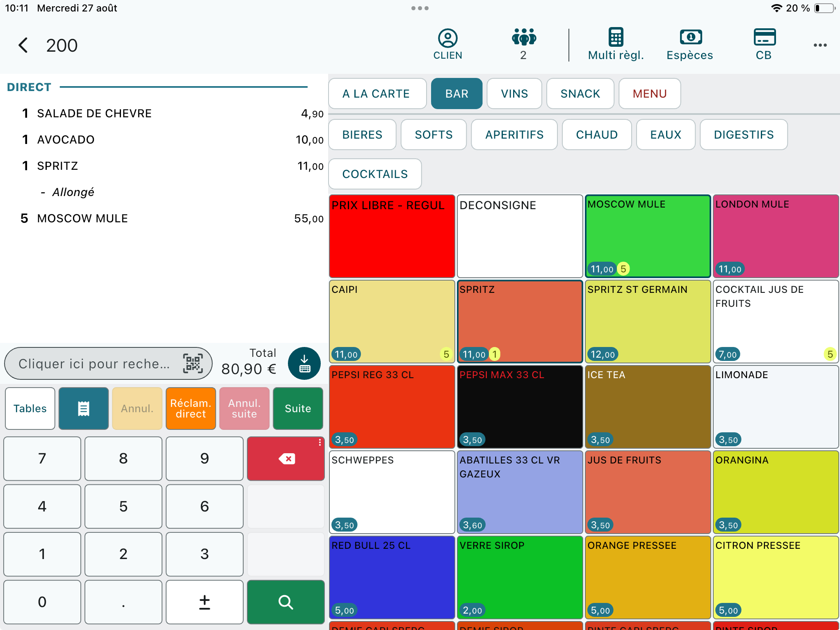The width and height of the screenshot is (840, 630).
Task: Add ICE TEA tile
Action: (x=648, y=407)
